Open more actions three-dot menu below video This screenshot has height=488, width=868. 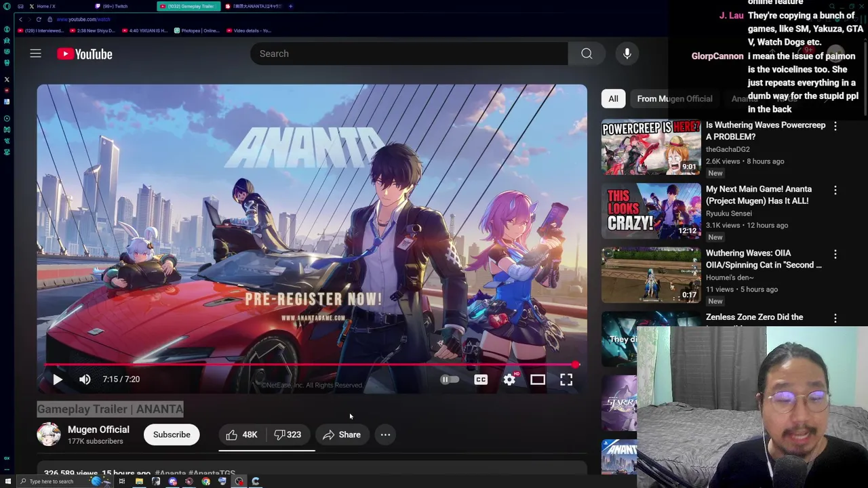pos(385,434)
